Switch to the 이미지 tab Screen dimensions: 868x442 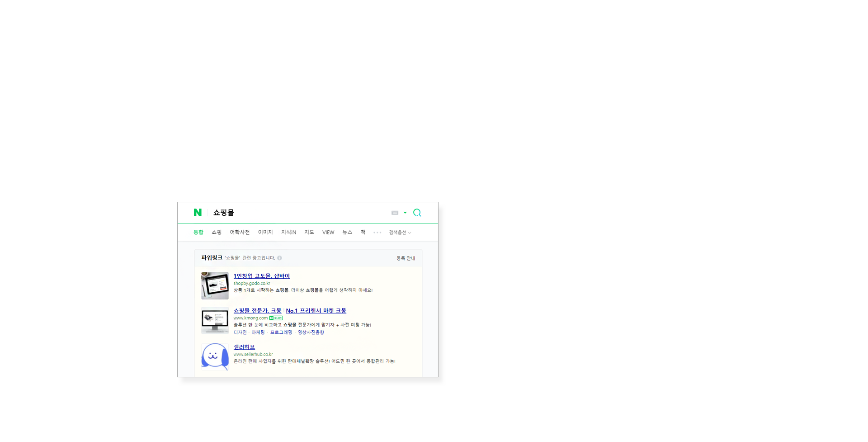(265, 233)
